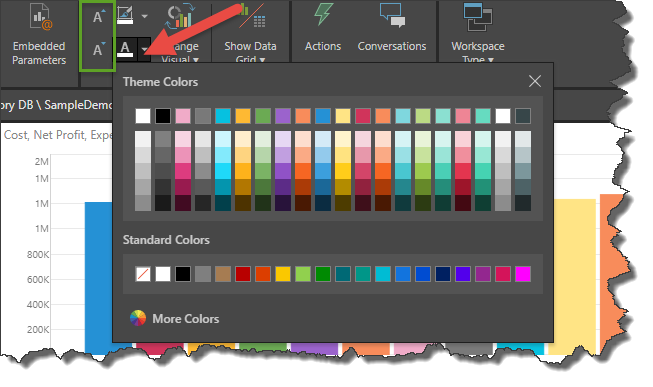Open the Conversations icon

click(392, 15)
